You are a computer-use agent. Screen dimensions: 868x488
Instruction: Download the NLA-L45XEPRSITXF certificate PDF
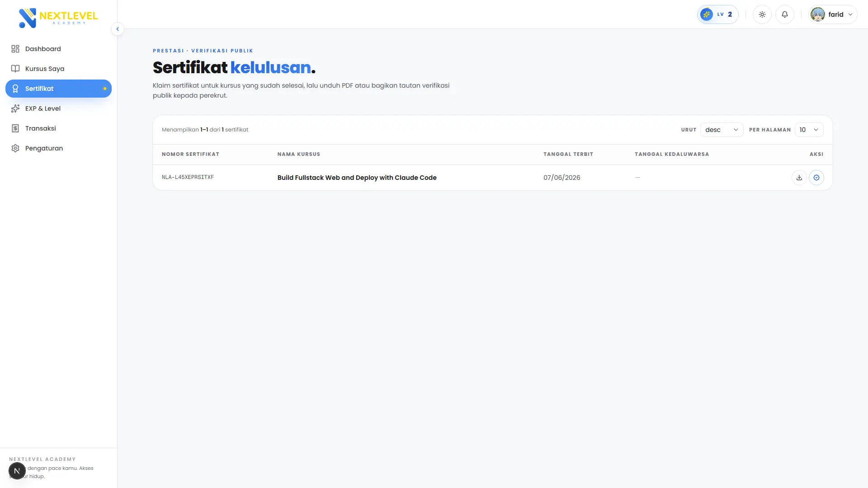point(799,178)
